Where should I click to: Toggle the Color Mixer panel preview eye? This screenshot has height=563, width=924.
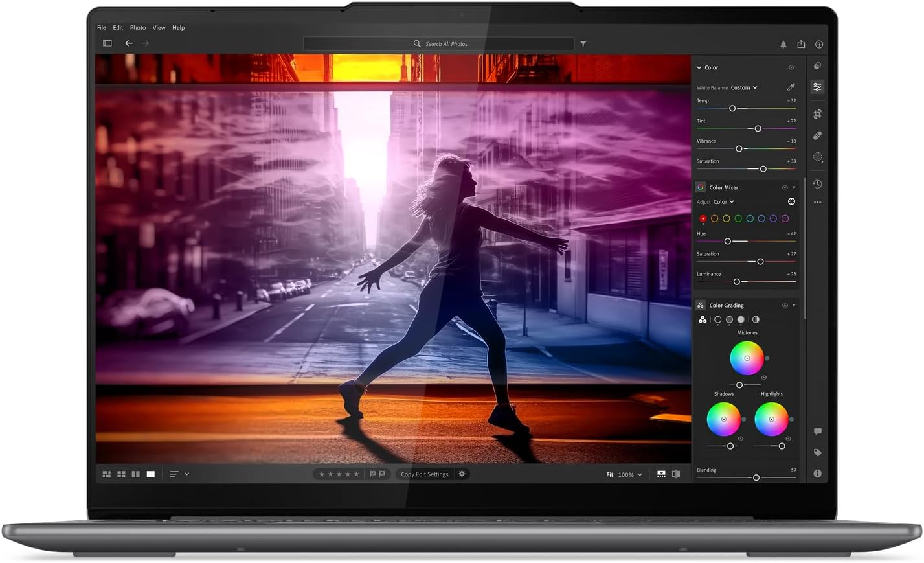click(784, 187)
